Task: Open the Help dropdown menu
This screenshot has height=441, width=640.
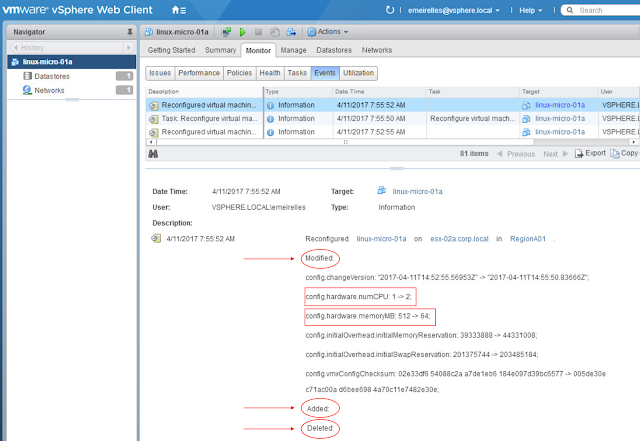Action: [530, 11]
